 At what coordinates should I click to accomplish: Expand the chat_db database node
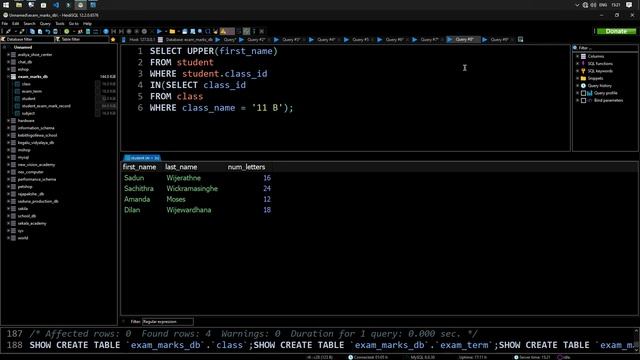[8, 62]
